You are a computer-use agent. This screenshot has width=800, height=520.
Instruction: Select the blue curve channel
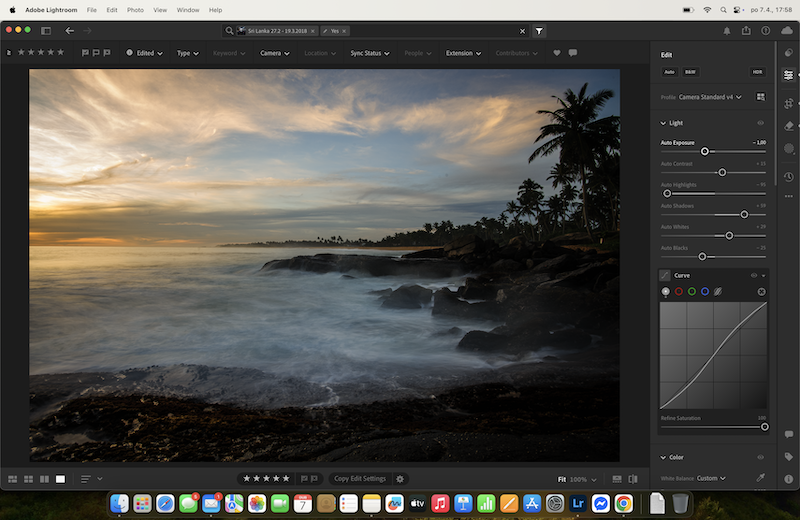coord(705,291)
